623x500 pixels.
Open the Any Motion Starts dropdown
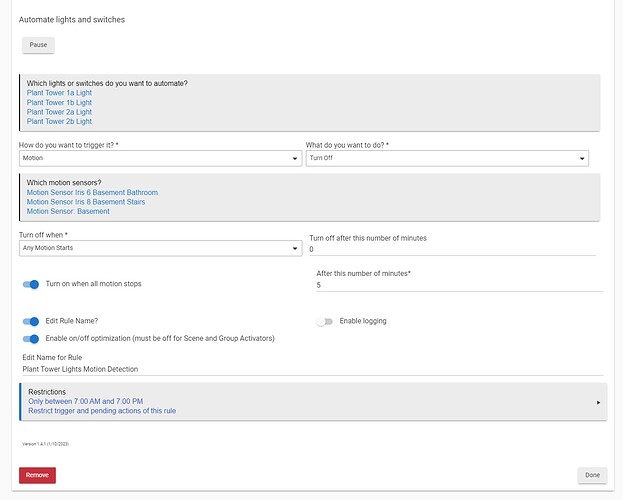(x=160, y=248)
